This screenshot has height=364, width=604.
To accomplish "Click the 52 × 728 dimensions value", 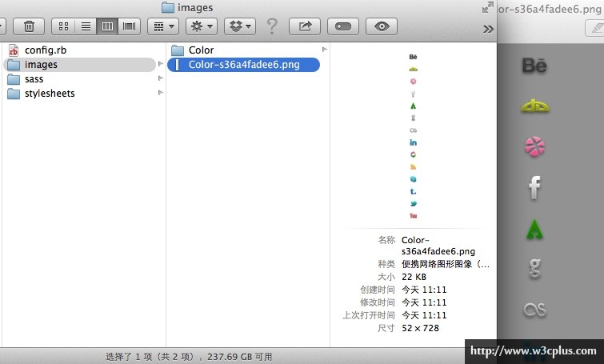I will click(x=420, y=328).
